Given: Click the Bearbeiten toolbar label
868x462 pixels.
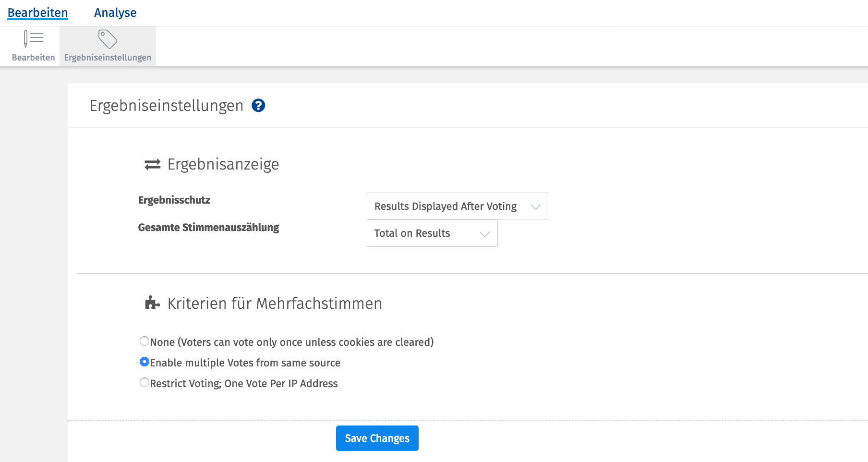Looking at the screenshot, I should (33, 58).
